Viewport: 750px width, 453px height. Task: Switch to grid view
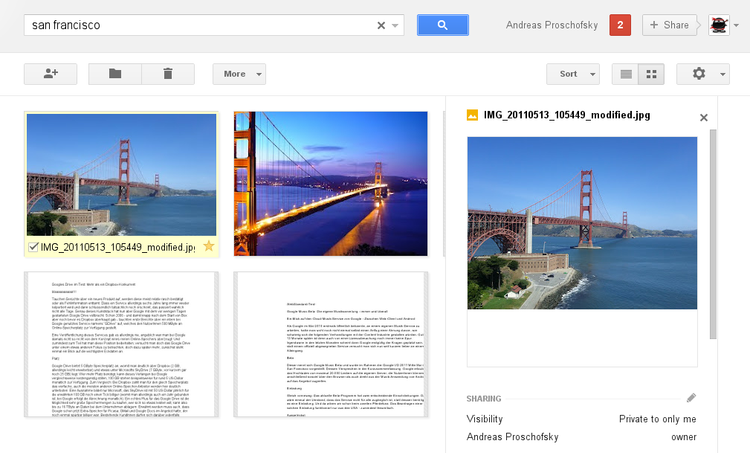tap(652, 74)
